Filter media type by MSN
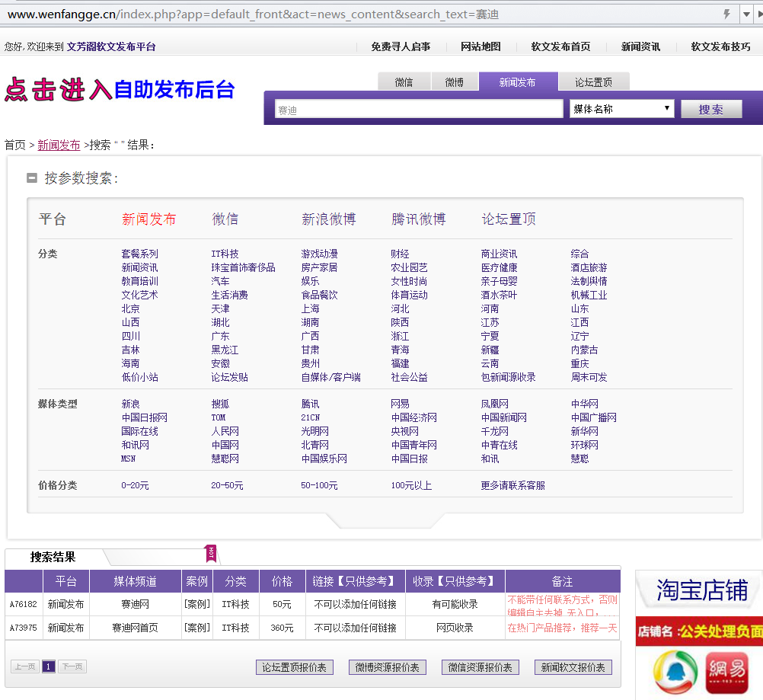 pyautogui.click(x=128, y=459)
